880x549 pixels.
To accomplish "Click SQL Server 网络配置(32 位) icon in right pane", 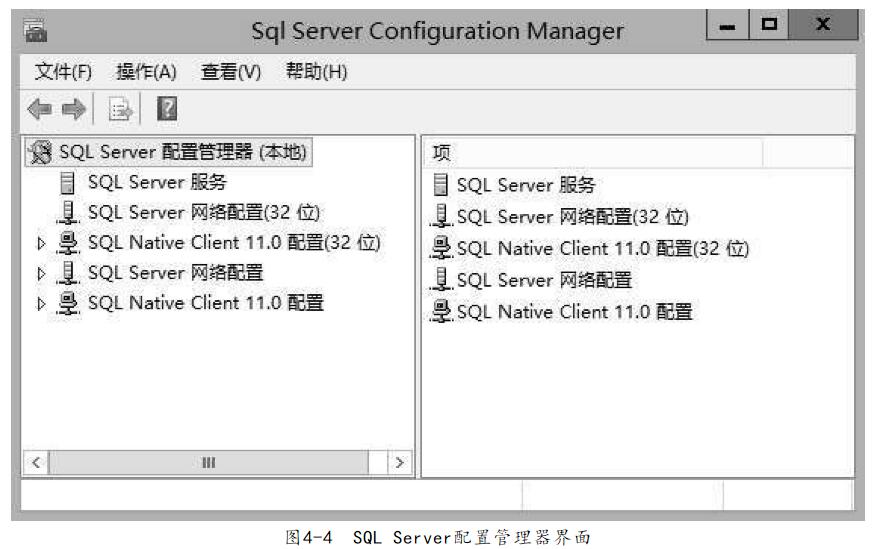I will click(x=441, y=216).
